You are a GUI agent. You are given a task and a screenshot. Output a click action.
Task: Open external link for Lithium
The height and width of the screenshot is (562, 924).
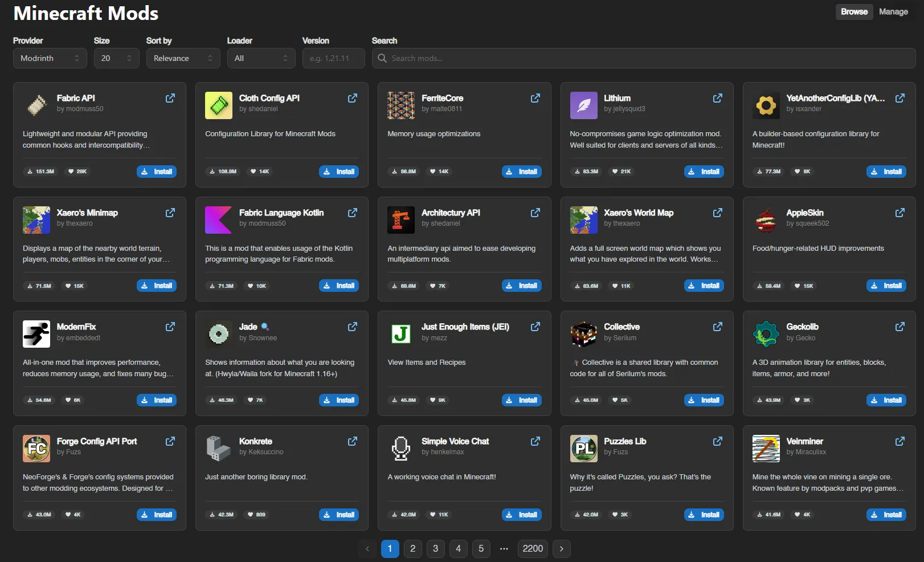(718, 98)
